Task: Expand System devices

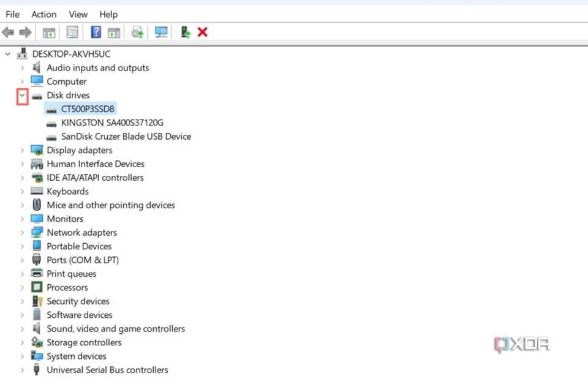Action: pos(22,356)
